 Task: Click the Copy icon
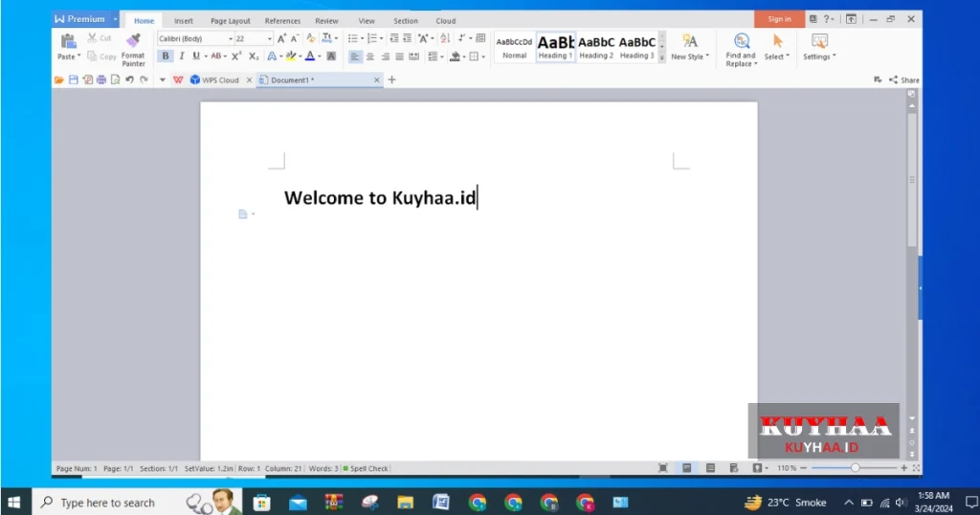(x=92, y=56)
